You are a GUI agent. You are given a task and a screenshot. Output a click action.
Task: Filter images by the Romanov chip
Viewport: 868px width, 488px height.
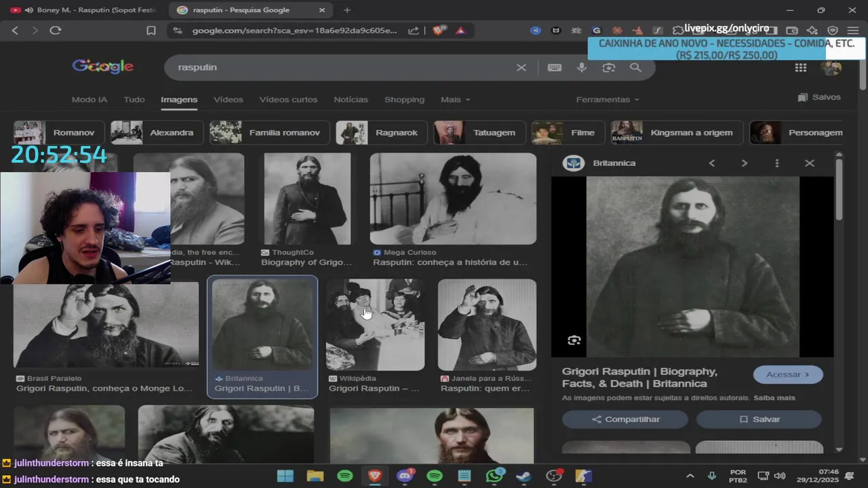click(59, 133)
